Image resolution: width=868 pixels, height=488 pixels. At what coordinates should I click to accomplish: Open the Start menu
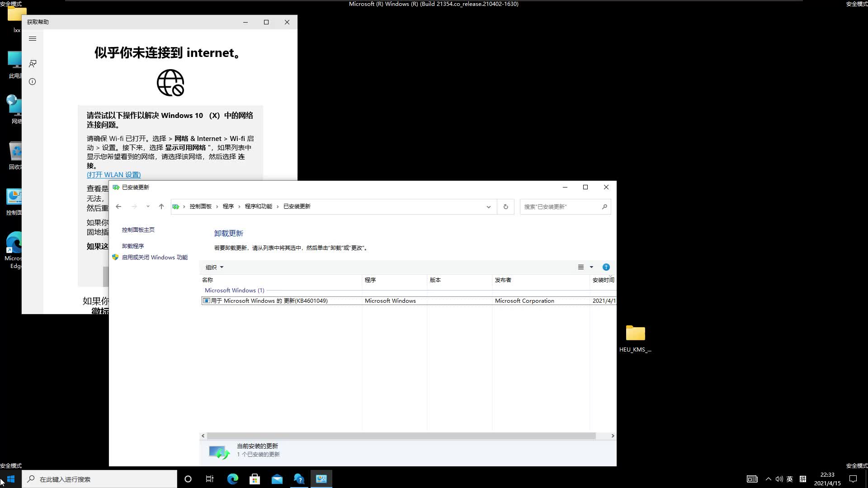[11, 479]
